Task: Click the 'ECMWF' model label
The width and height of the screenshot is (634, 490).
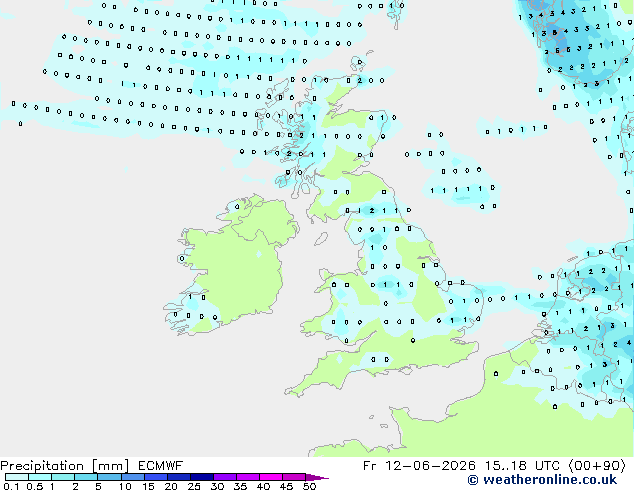Action: [161, 466]
